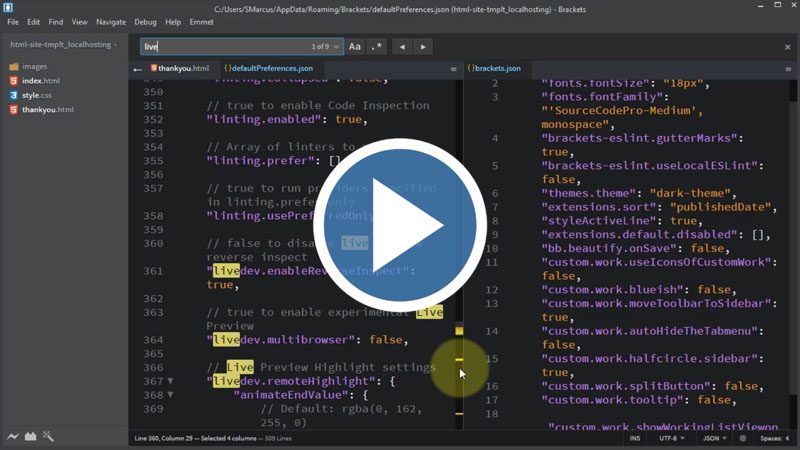The image size is (800, 450).
Task: Click Spaces: 4 indentation setting
Action: click(774, 438)
